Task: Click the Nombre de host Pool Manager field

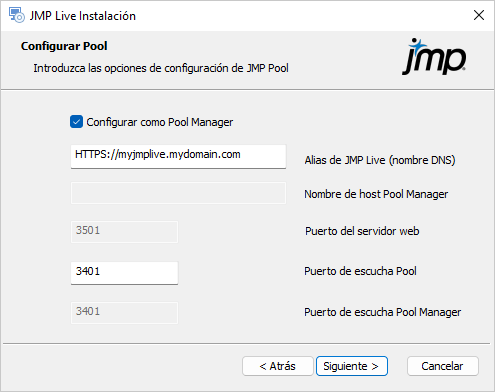Action: (178, 193)
